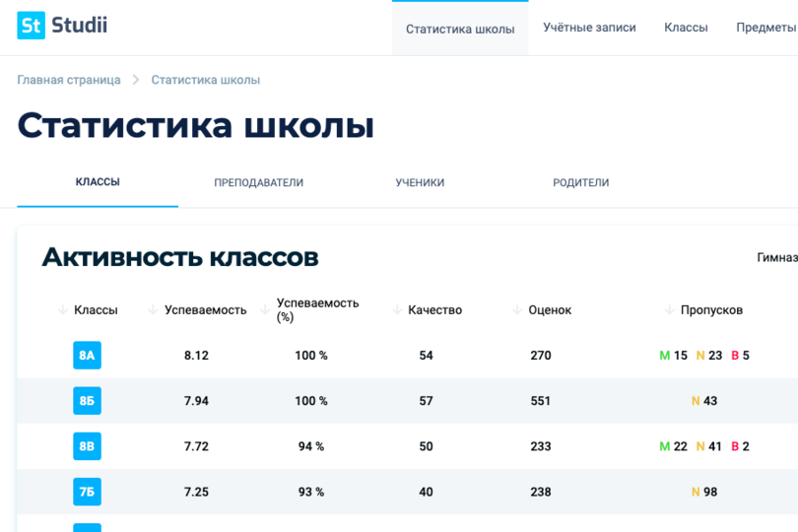Open the 7Б class badge
The width and height of the screenshot is (798, 532).
pos(87,492)
